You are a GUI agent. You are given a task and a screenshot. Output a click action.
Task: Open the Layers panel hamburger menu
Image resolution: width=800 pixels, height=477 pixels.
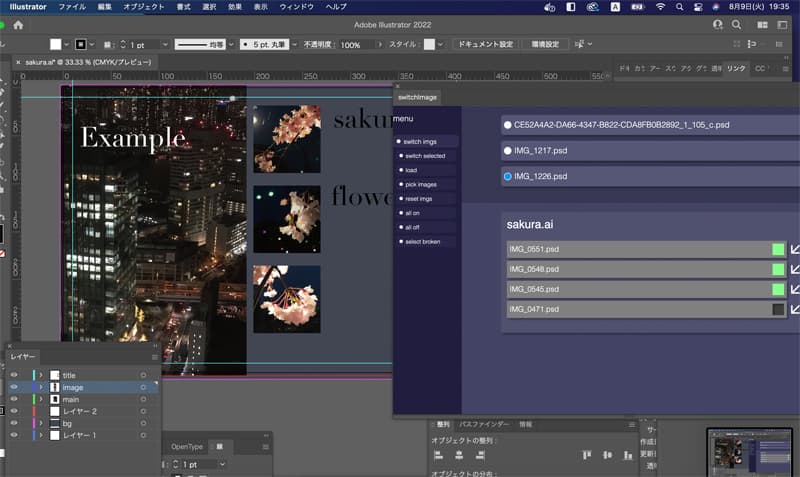point(154,356)
